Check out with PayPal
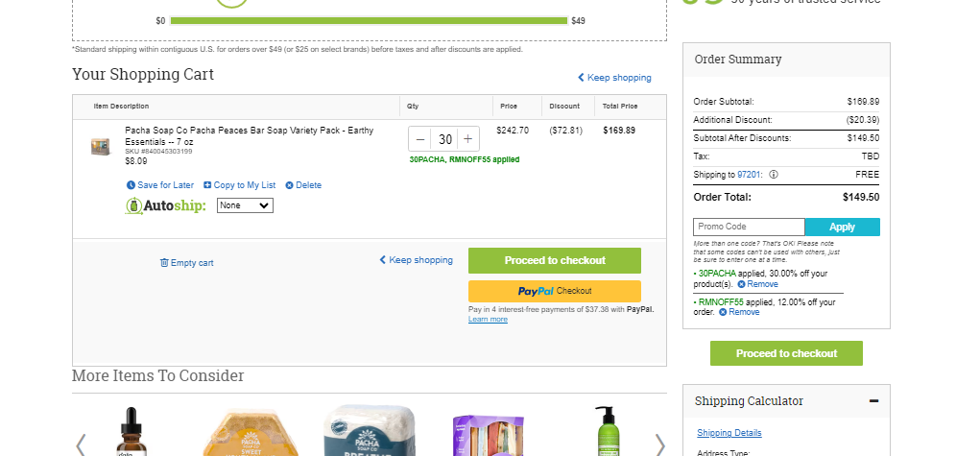The height and width of the screenshot is (456, 980). coord(555,291)
